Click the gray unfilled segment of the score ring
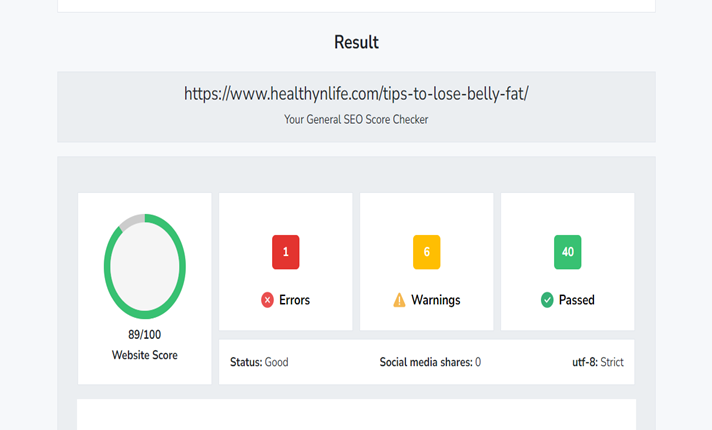The image size is (712, 430). pos(128,220)
